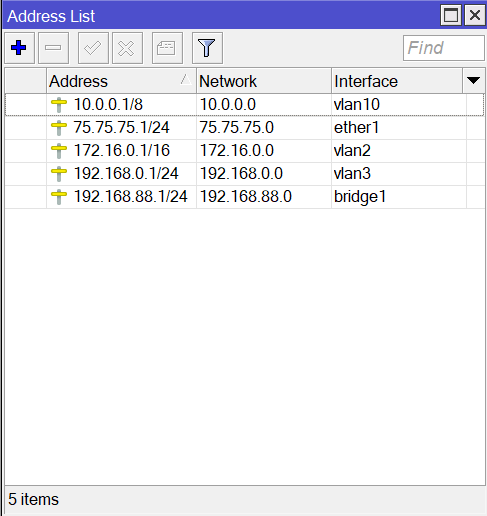
Task: Click the yellow icon beside 10.0.0.1/8
Action: 59,105
